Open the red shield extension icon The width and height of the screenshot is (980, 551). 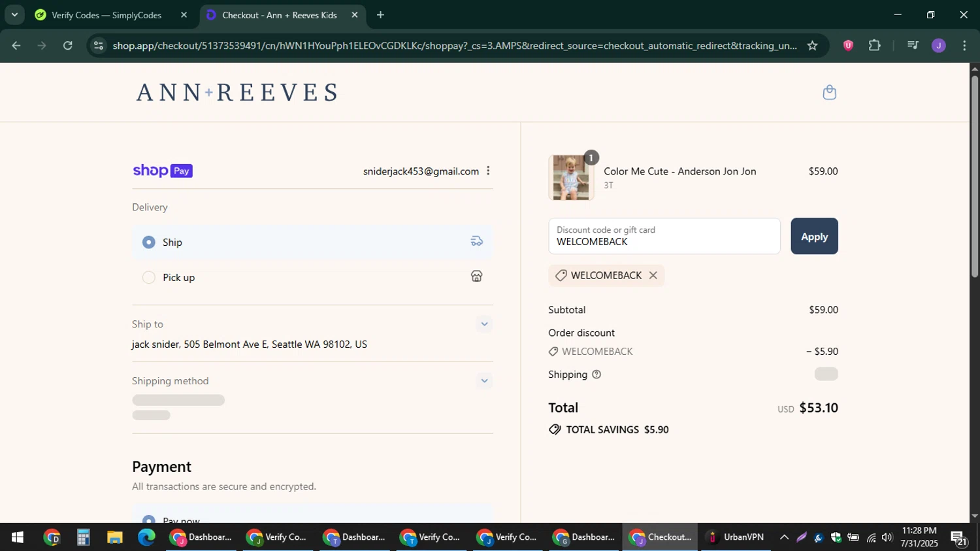(848, 46)
